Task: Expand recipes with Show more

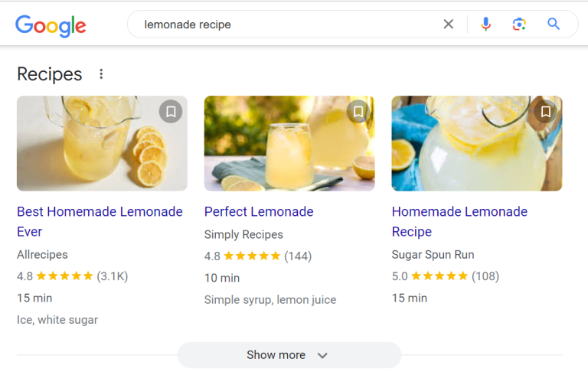Action: 289,355
